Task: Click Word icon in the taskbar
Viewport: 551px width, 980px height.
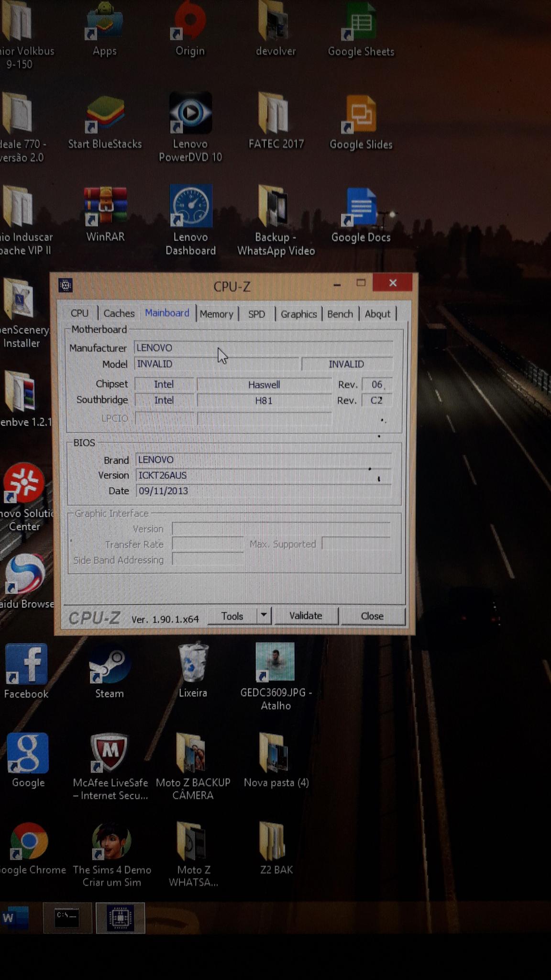Action: (15, 918)
